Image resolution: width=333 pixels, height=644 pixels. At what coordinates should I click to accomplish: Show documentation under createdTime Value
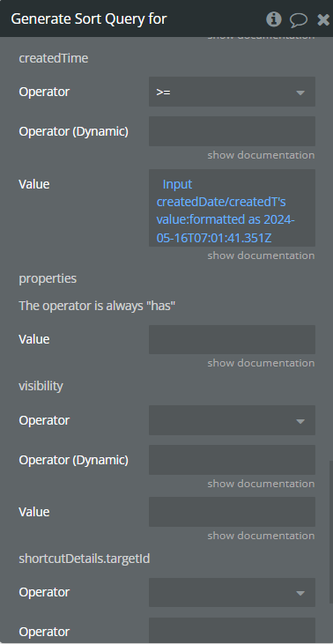pos(261,255)
